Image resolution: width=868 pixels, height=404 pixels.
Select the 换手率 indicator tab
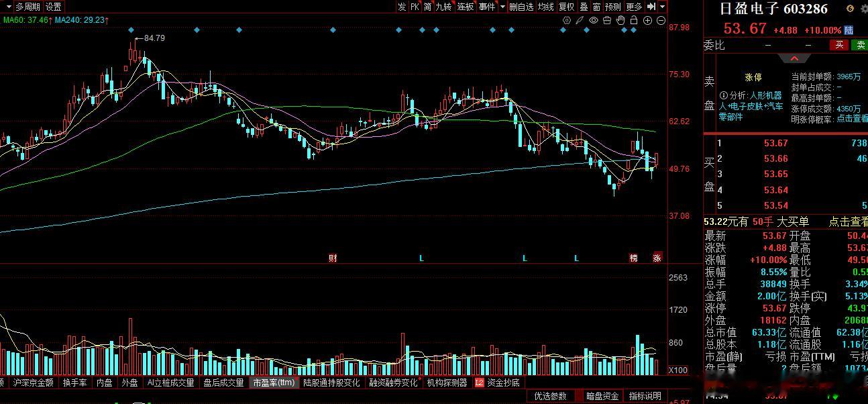[x=74, y=383]
